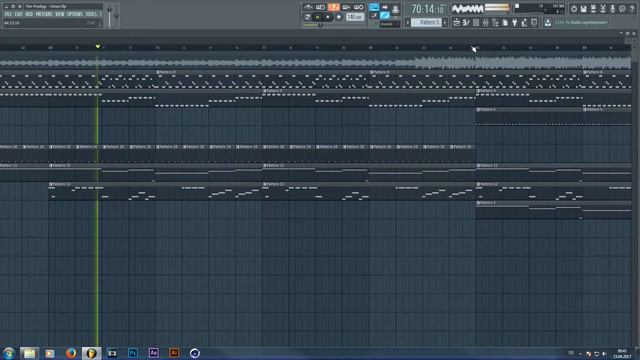This screenshot has width=640, height=360.
Task: Click the help question mark icon
Action: (x=632, y=9)
